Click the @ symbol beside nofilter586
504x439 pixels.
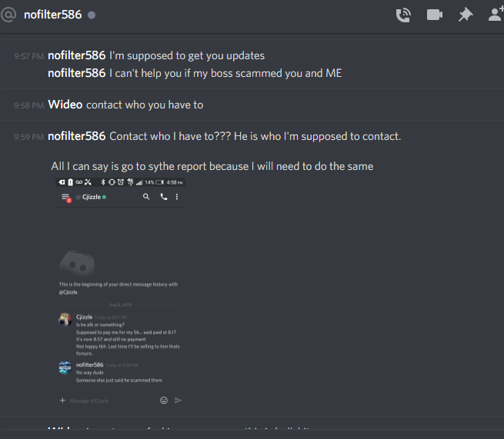(8, 15)
